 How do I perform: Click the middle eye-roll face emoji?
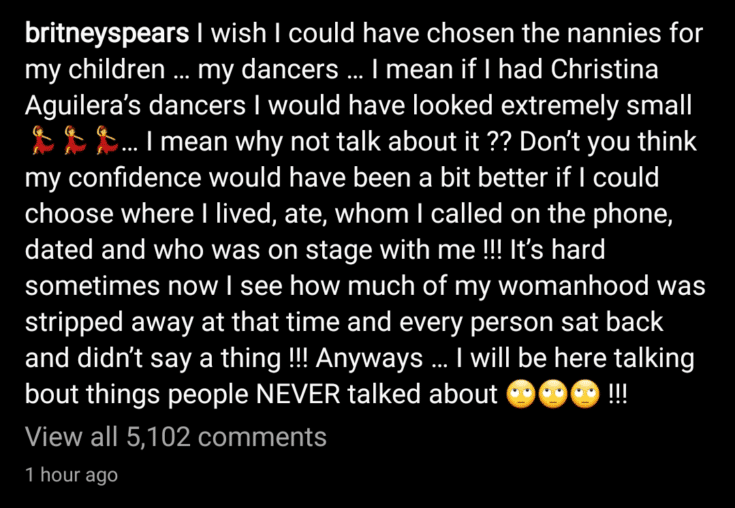tap(553, 394)
